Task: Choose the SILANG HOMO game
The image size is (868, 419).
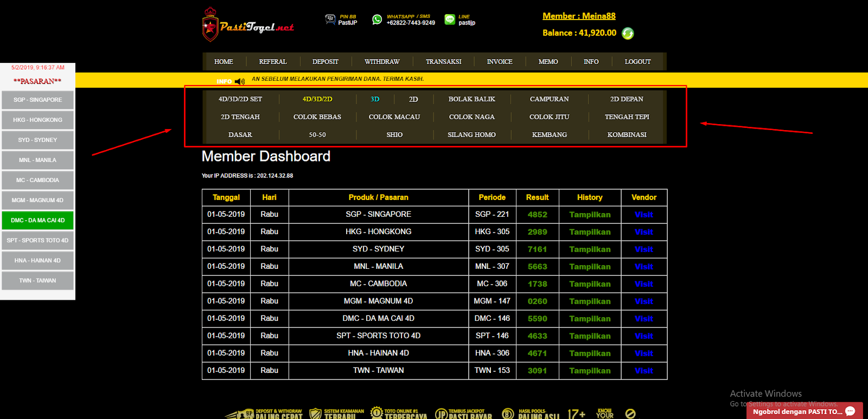Action: [472, 135]
